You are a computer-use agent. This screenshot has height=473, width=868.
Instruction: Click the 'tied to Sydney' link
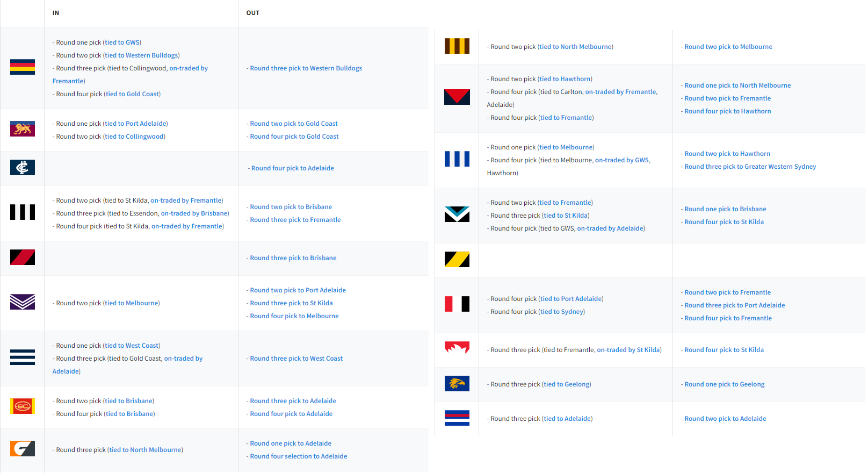tap(562, 312)
